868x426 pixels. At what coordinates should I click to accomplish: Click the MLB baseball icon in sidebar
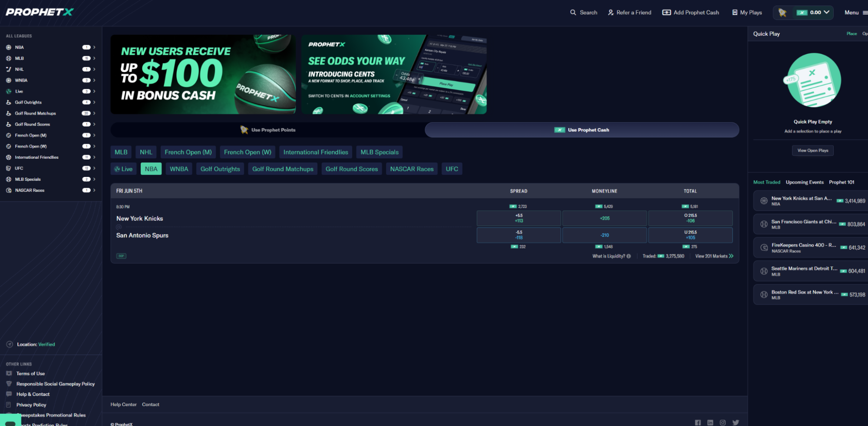[x=9, y=58]
